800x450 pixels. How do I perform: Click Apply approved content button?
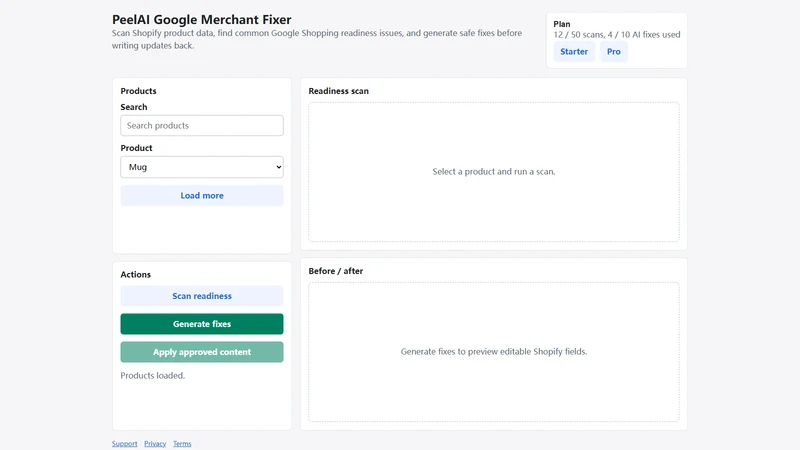[202, 352]
